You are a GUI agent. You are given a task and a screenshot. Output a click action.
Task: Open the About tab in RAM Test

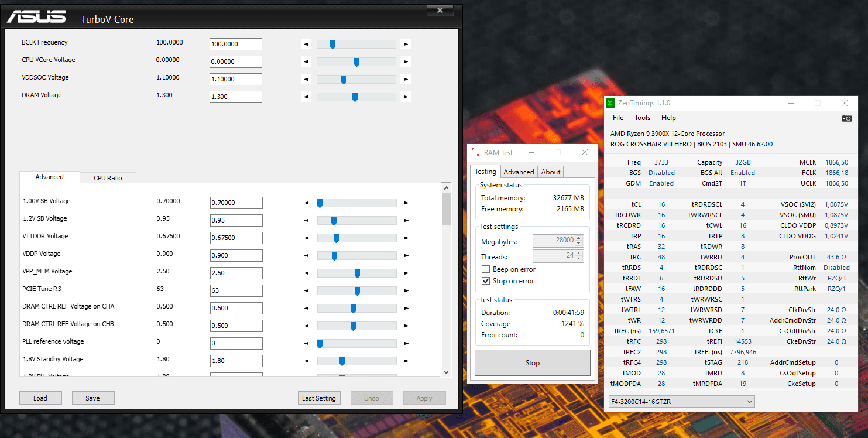coord(551,172)
